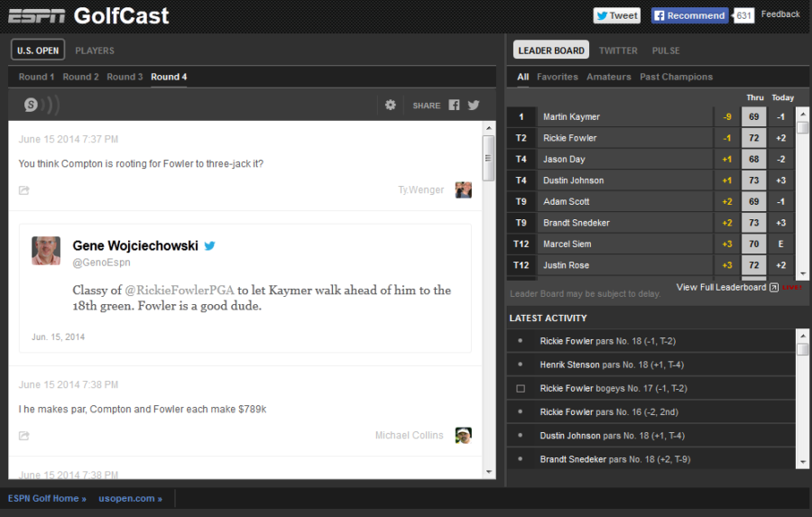
Task: Click the live audio sound icon
Action: [x=42, y=105]
